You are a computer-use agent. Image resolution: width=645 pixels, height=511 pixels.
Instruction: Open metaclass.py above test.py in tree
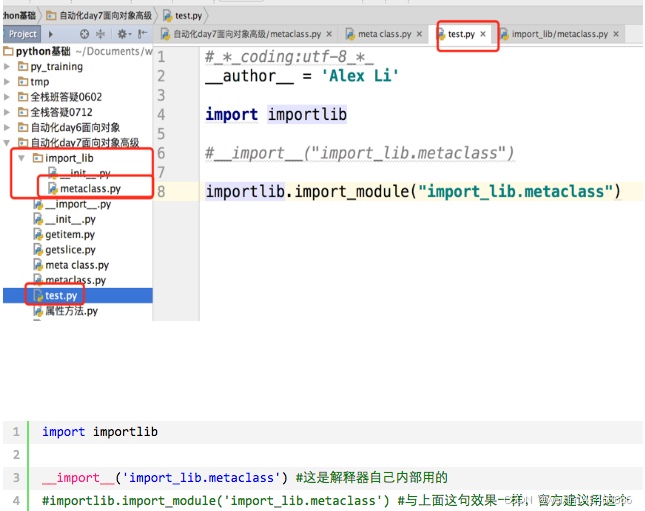coord(70,280)
